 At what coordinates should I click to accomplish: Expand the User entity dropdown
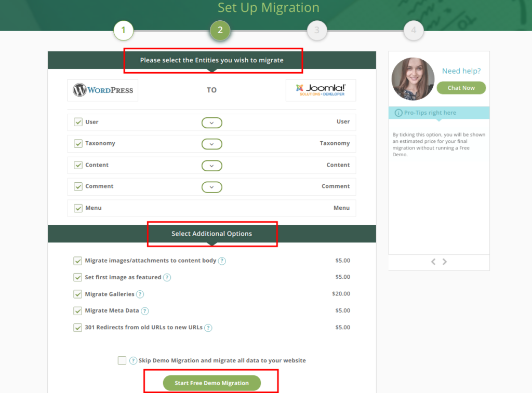212,123
